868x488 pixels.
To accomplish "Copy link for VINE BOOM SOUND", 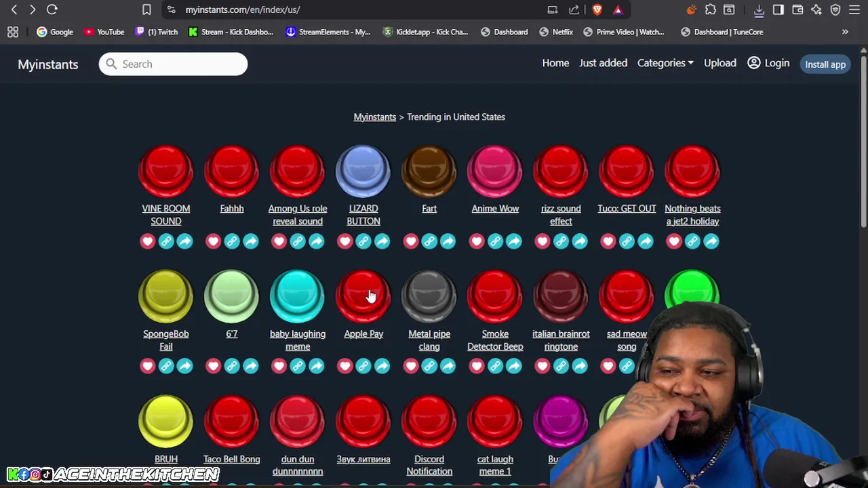I will 166,241.
